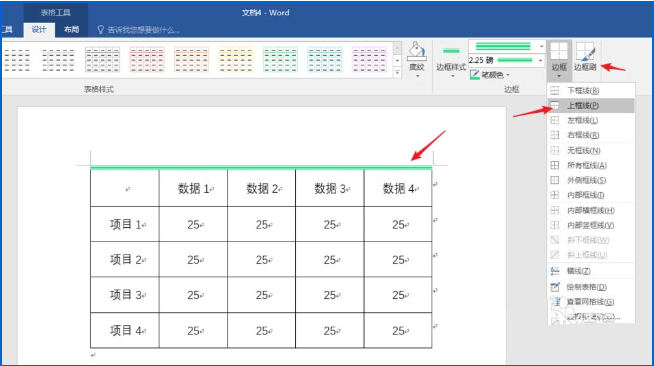Click the empty top-left table header cell
This screenshot has height=366, width=654.
(125, 188)
